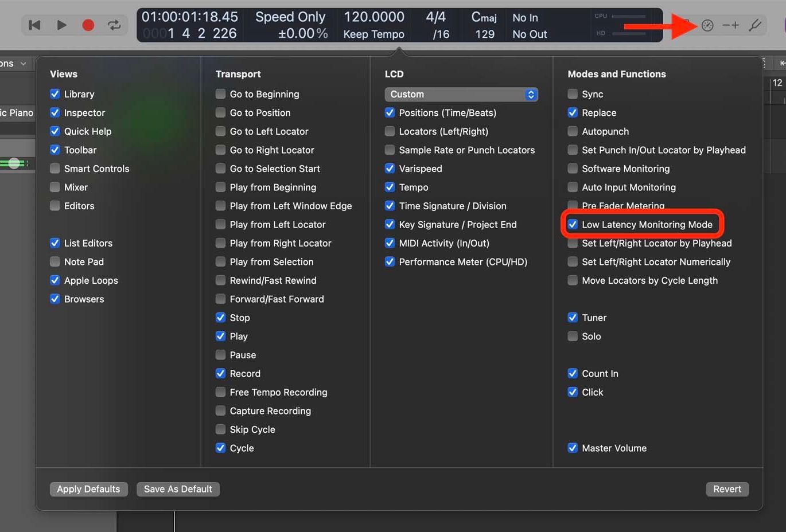This screenshot has height=532, width=786.
Task: Check the Rewind/Fast Rewind option
Action: pyautogui.click(x=220, y=280)
